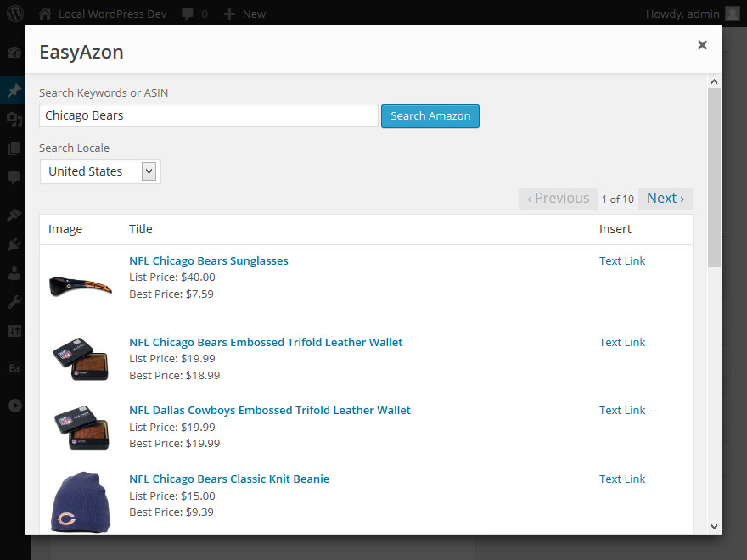This screenshot has width=747, height=560.
Task: Open Media icon in the WordPress sidebar
Action: pos(14,119)
